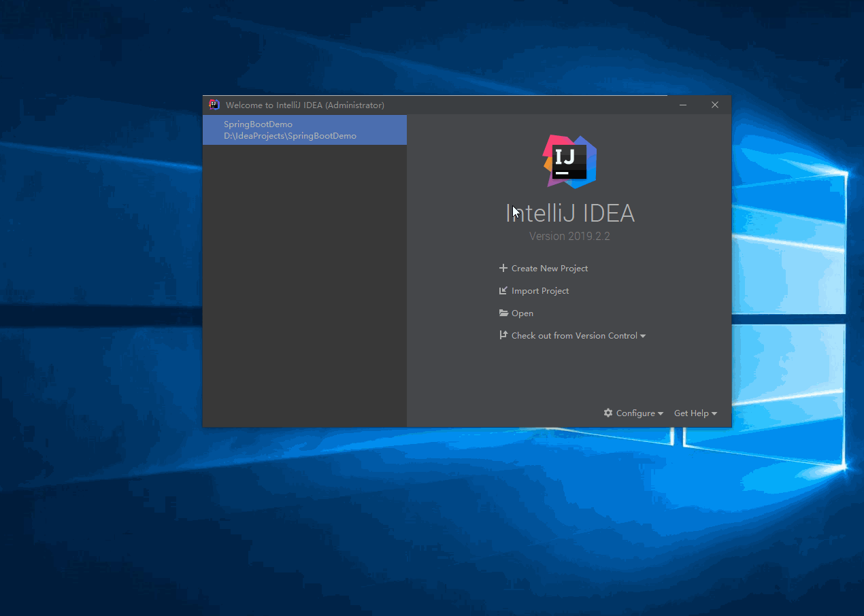Click the folder icon beside Open
This screenshot has height=616, width=864.
503,313
